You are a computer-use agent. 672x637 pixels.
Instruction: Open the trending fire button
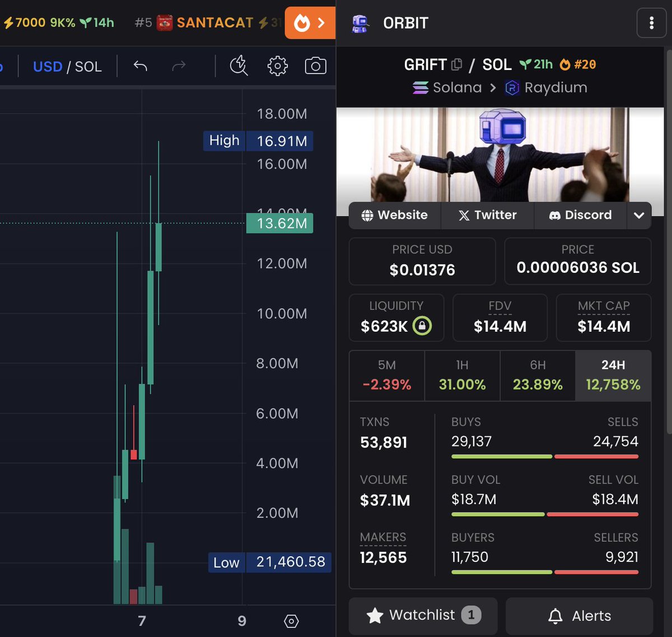310,23
